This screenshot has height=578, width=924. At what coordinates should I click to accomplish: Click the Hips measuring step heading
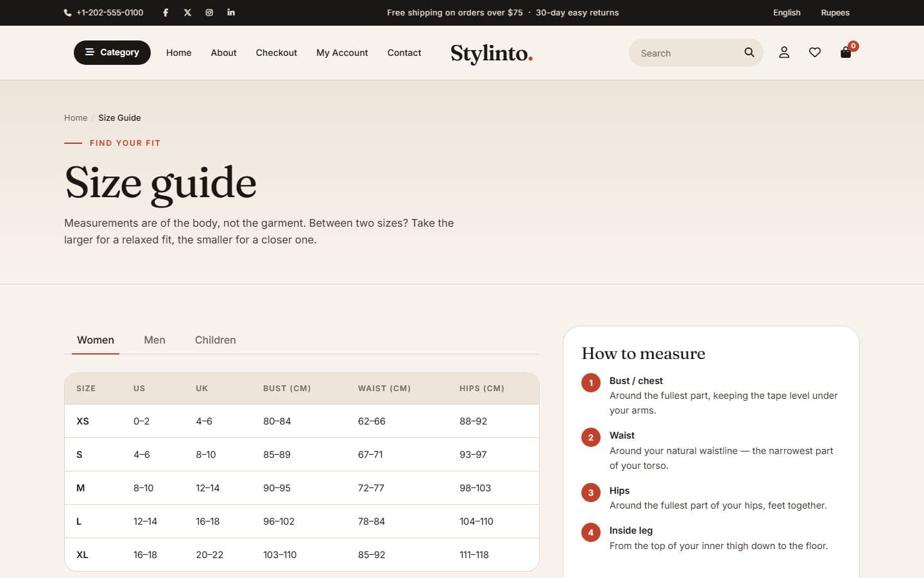(619, 491)
